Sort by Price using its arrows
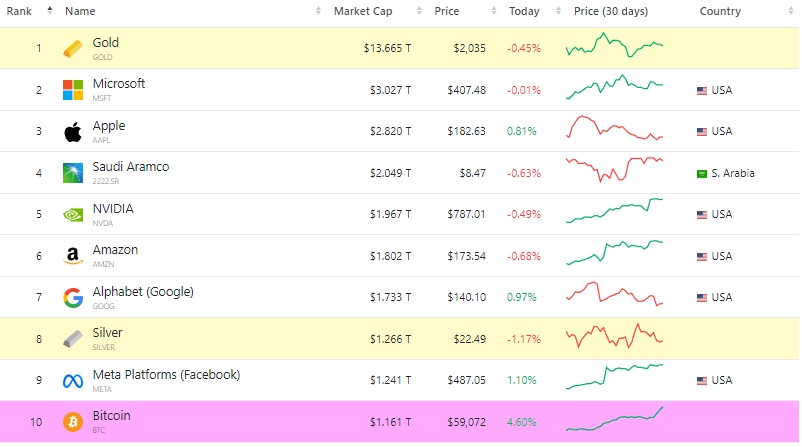 tap(494, 11)
